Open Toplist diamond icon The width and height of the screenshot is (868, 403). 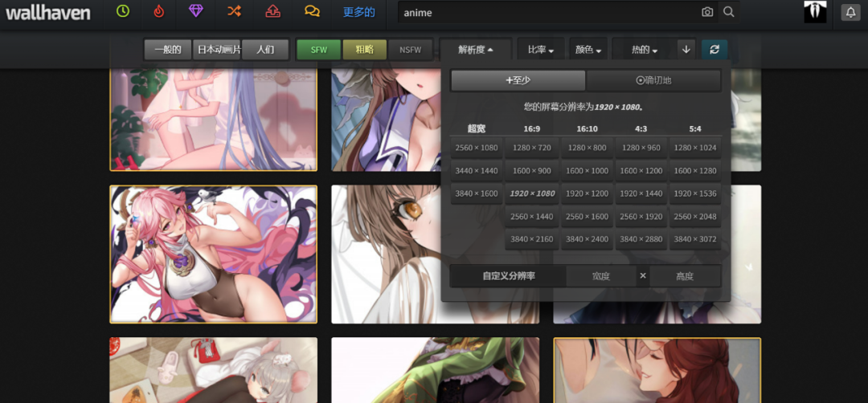tap(196, 11)
